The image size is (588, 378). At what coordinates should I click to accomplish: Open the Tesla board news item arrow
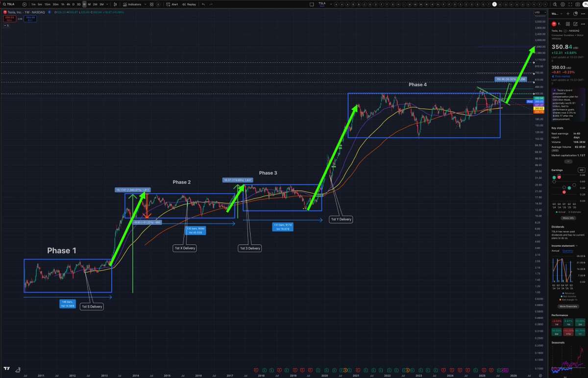[582, 104]
